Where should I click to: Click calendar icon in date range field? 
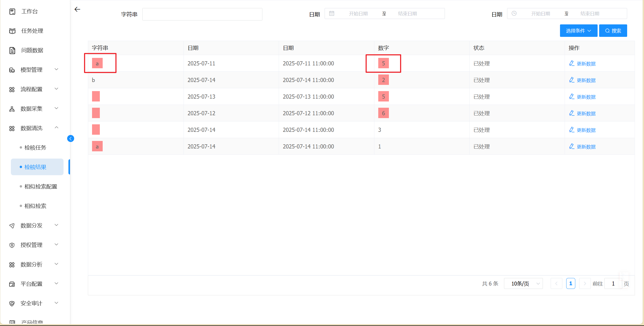[x=332, y=13]
